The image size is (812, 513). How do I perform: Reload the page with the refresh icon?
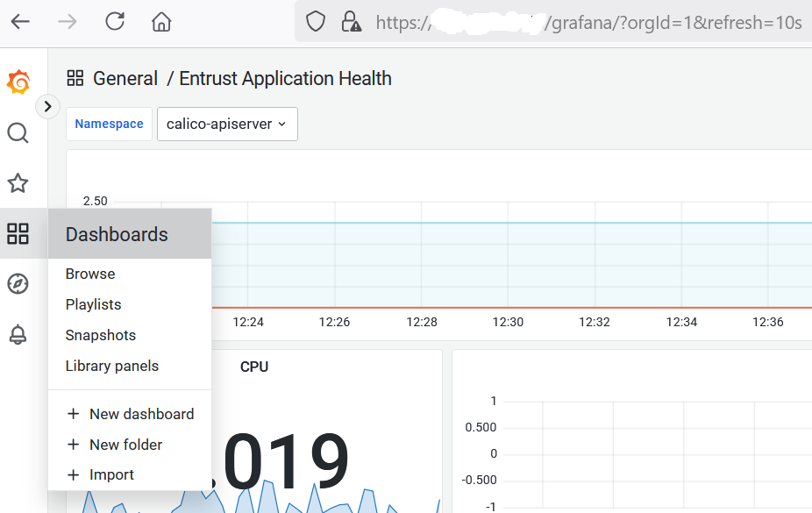pos(115,22)
